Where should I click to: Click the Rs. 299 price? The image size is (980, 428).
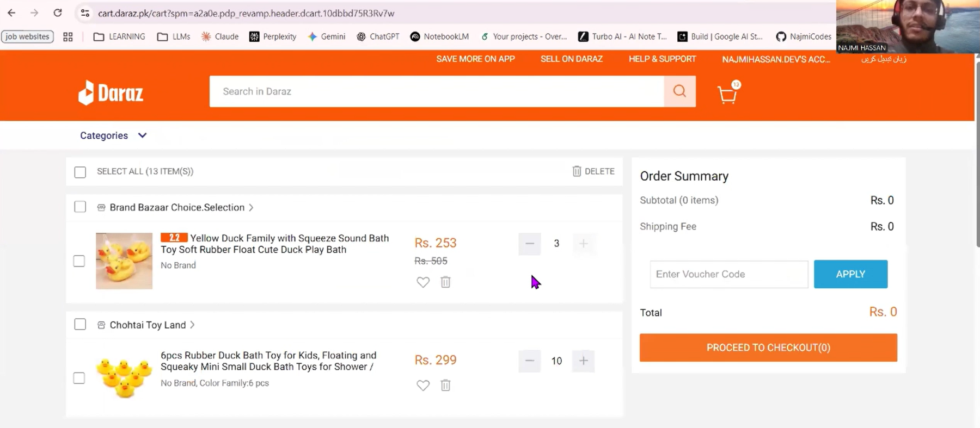point(436,360)
